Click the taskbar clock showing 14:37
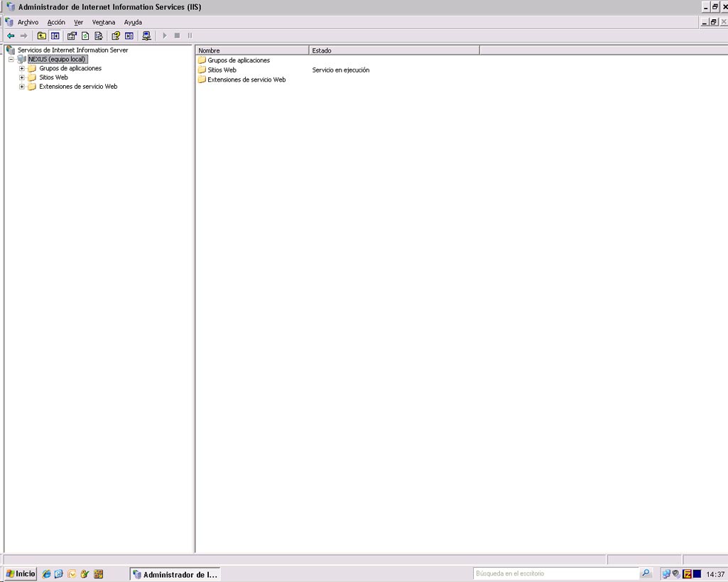 715,574
